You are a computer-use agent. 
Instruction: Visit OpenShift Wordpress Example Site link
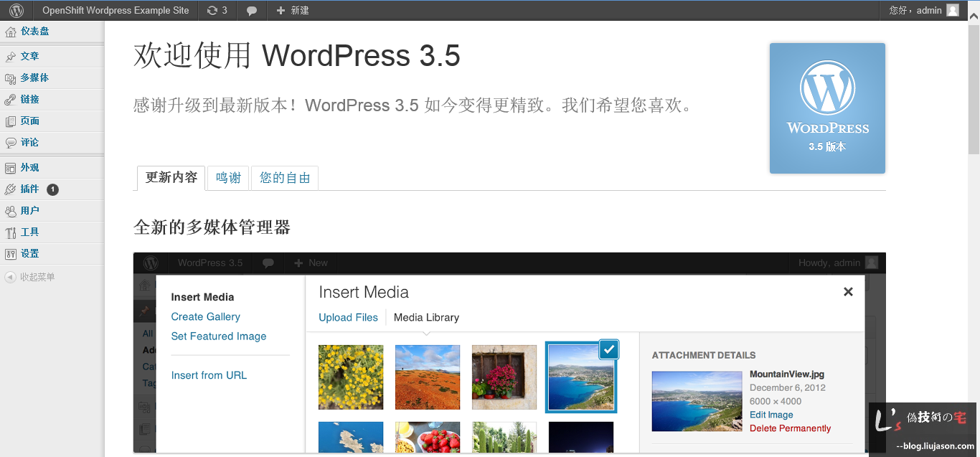(116, 11)
